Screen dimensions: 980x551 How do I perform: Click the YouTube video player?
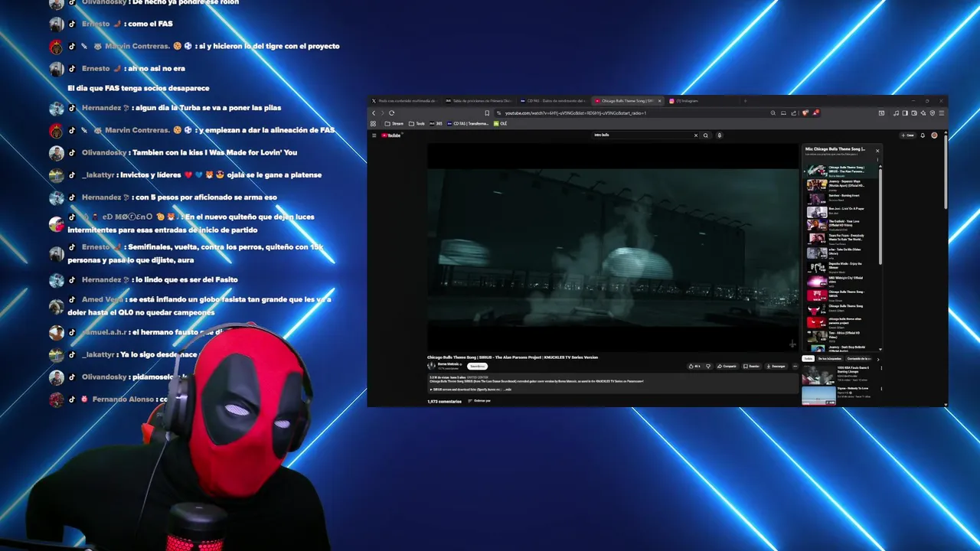(612, 247)
